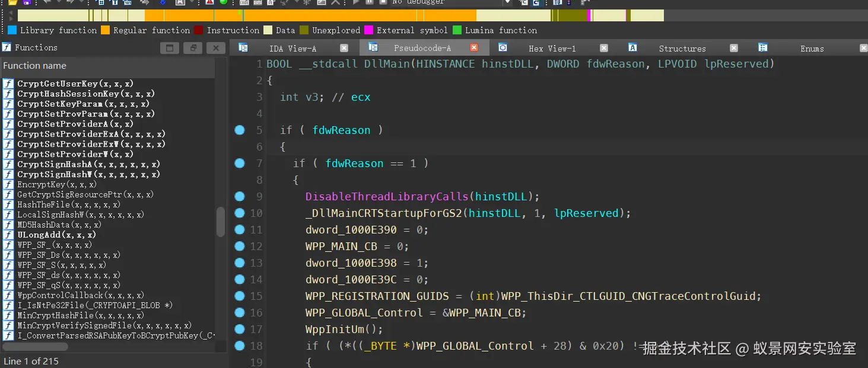Select CryptSignHashW in the functions list

coord(88,175)
